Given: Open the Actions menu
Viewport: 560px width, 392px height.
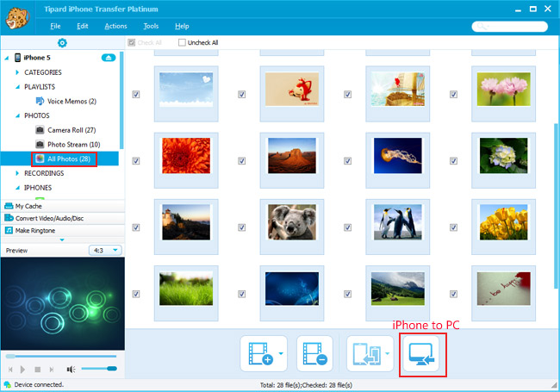Looking at the screenshot, I should pos(115,26).
